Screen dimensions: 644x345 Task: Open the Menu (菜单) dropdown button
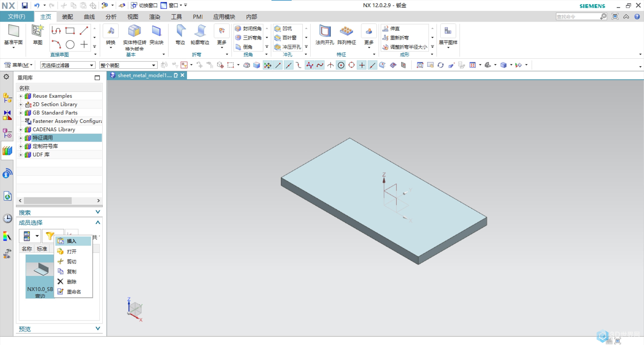pos(18,65)
